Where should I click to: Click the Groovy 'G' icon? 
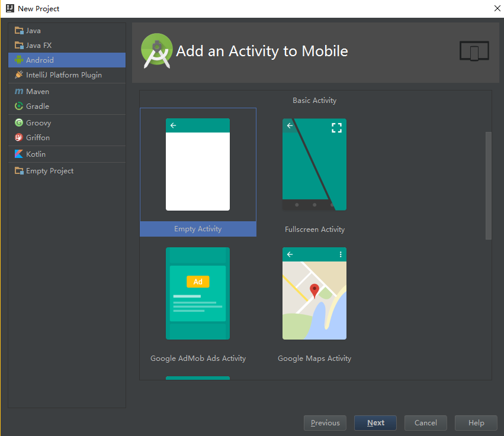coord(19,122)
